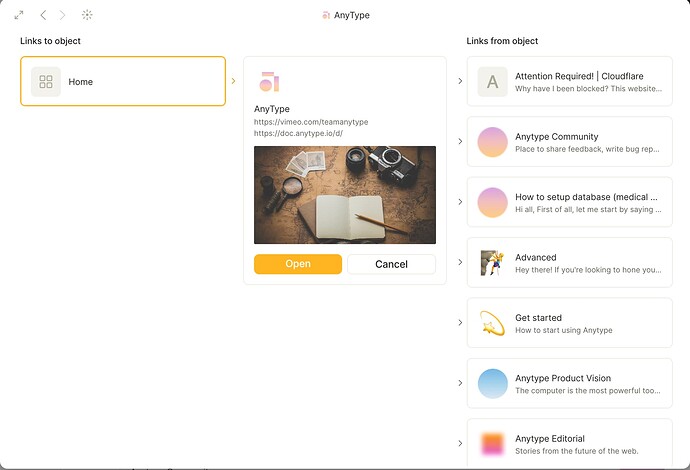Click 'Stories from the future of the web' text

pyautogui.click(x=576, y=451)
